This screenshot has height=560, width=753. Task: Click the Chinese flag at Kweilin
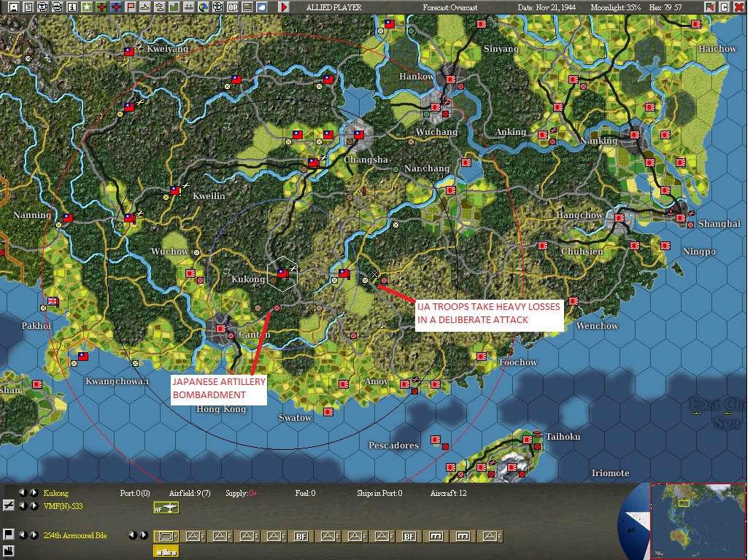[x=175, y=190]
